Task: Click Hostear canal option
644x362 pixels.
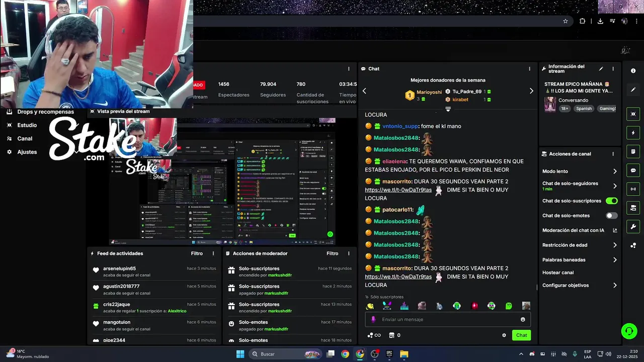Action: 558,273
